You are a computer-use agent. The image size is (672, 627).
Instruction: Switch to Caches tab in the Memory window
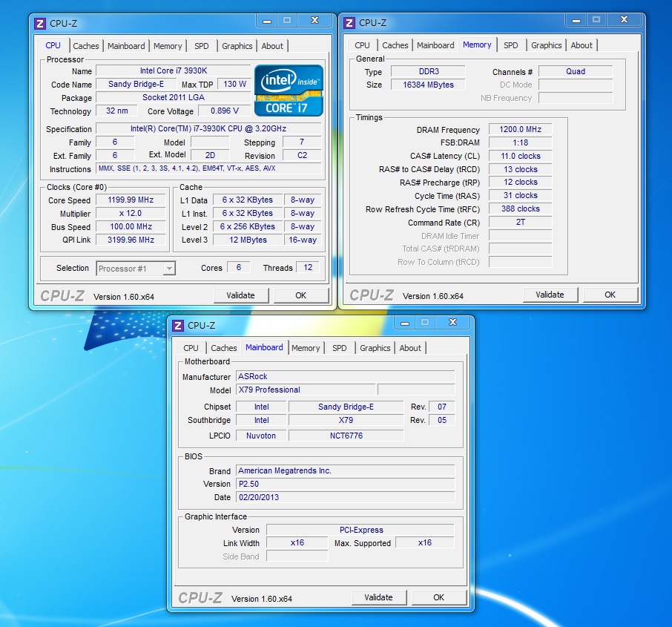tap(395, 45)
